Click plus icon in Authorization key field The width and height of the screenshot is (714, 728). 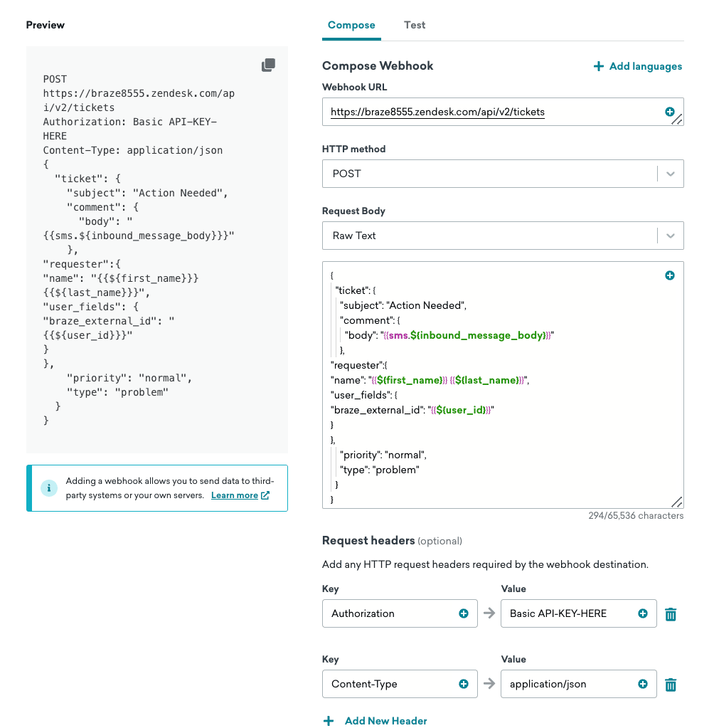point(464,613)
